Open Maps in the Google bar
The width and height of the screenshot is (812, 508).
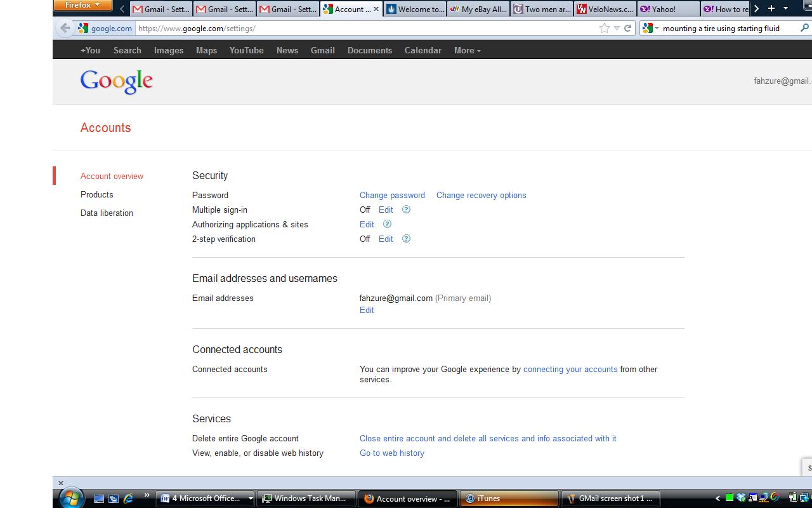(206, 50)
